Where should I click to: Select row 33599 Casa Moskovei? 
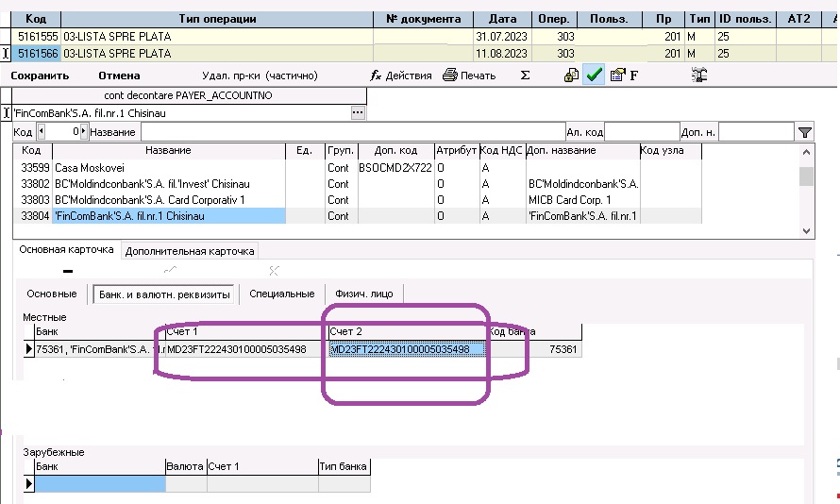[358, 168]
